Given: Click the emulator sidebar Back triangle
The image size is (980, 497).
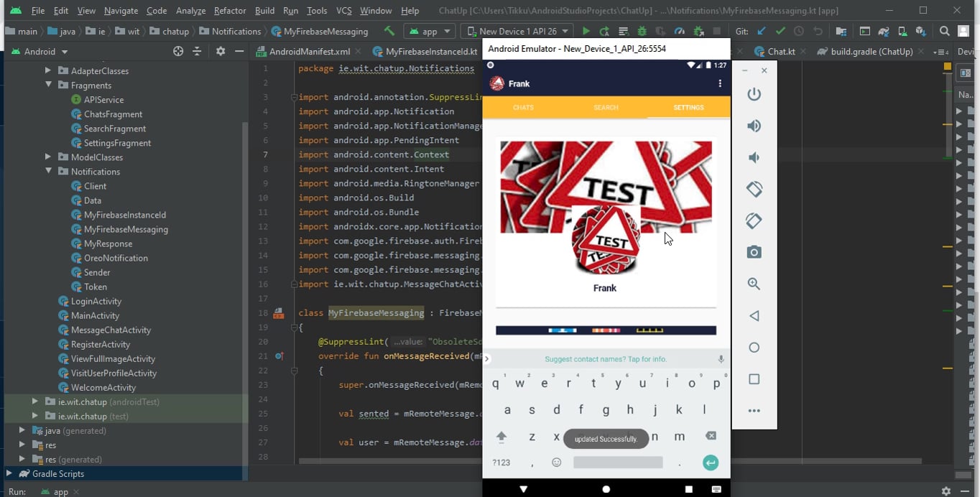Looking at the screenshot, I should click(754, 315).
